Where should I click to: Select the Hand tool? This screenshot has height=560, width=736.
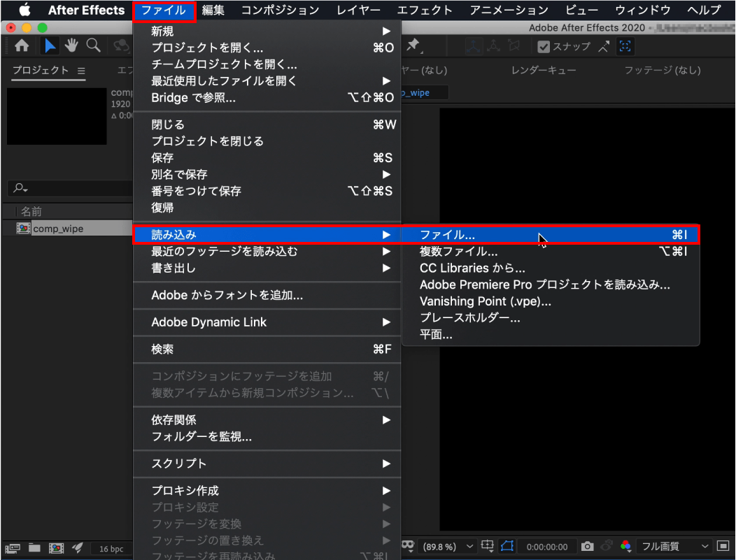pyautogui.click(x=71, y=46)
